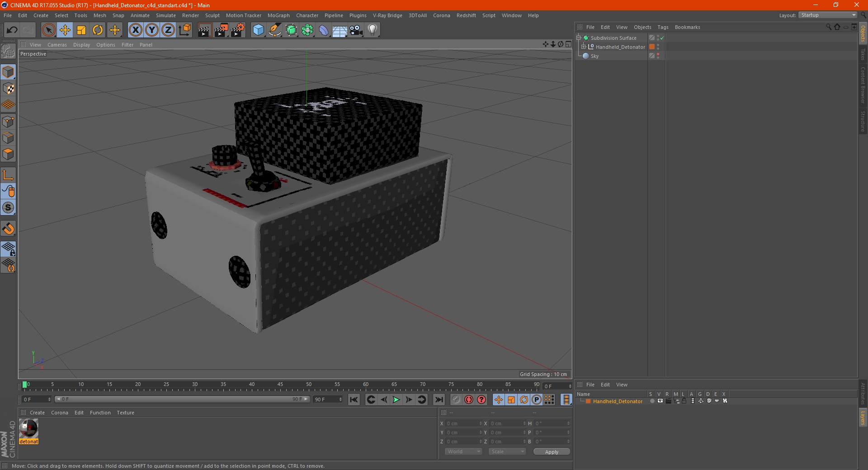
Task: Switch to Edges mode
Action: point(8,138)
